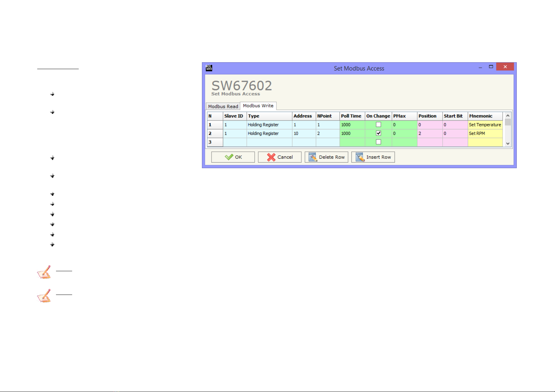The width and height of the screenshot is (555, 392).
Task: Select row number 2 header
Action: 215,133
